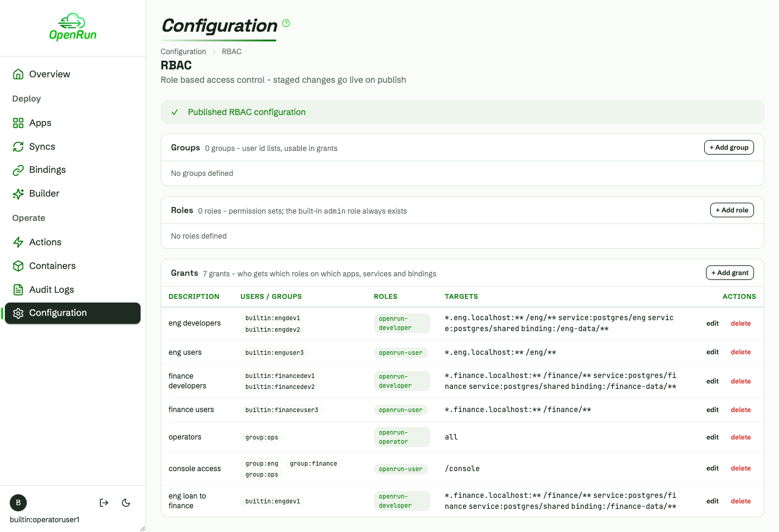Screen dimensions: 779x532
Task: Open the Overview page
Action: click(72, 74)
